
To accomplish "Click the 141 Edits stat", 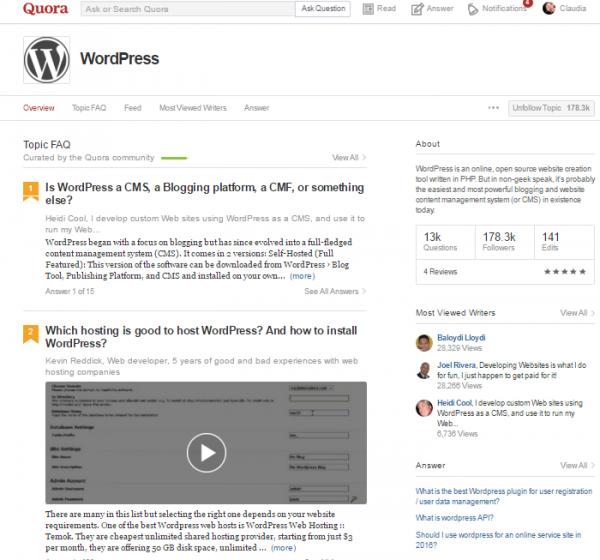I will click(564, 242).
